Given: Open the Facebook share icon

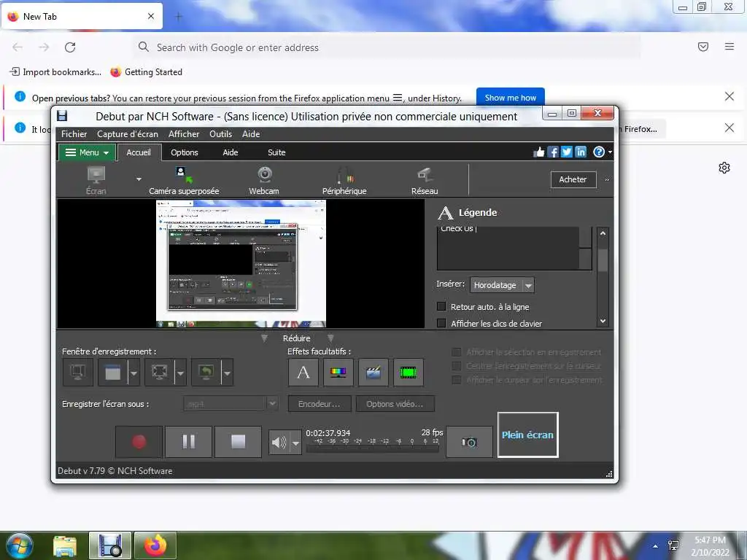Looking at the screenshot, I should (x=553, y=152).
